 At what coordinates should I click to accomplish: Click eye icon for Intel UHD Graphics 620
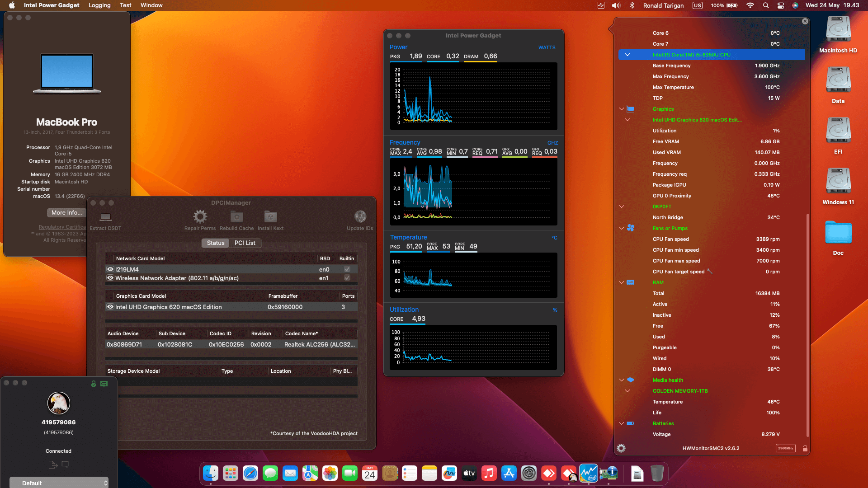tap(110, 307)
